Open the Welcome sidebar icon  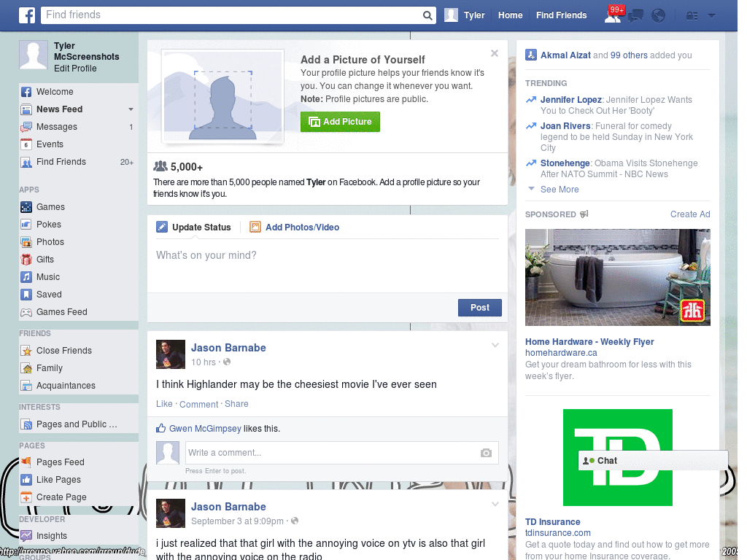pos(26,92)
